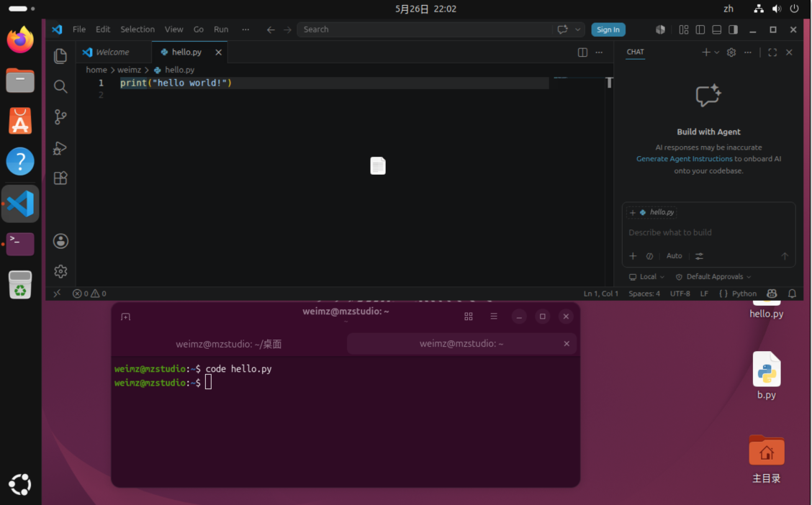Screen dimensions: 812x505
Task: Open the Accounts menu in activity bar
Action: point(60,241)
